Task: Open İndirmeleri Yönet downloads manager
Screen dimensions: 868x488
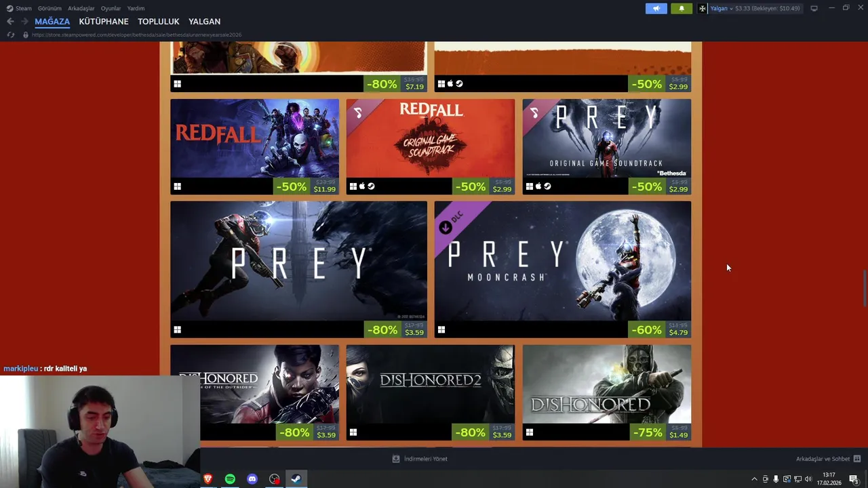Action: (x=420, y=459)
